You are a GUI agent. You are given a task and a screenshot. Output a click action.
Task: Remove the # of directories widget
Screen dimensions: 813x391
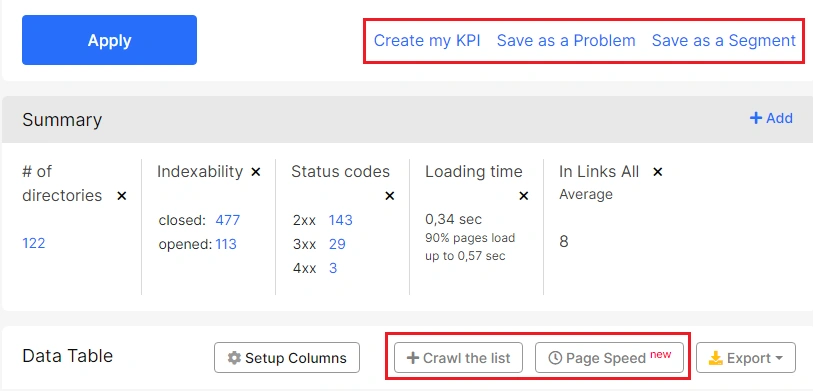(x=121, y=196)
